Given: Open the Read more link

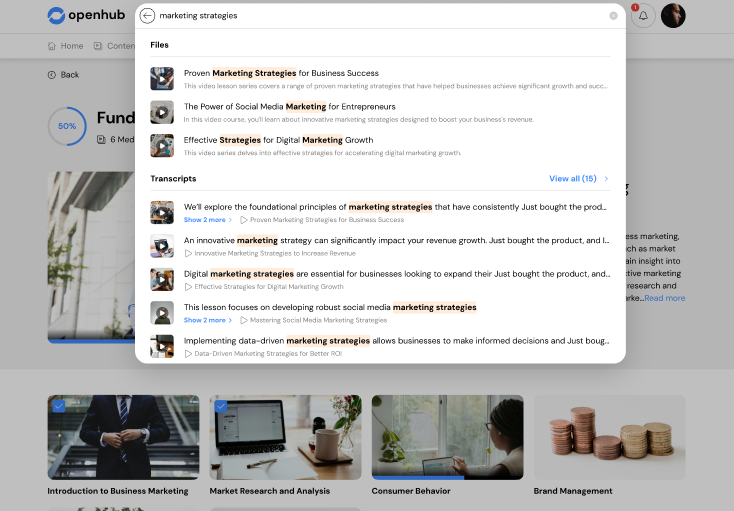Looking at the screenshot, I should coord(665,298).
